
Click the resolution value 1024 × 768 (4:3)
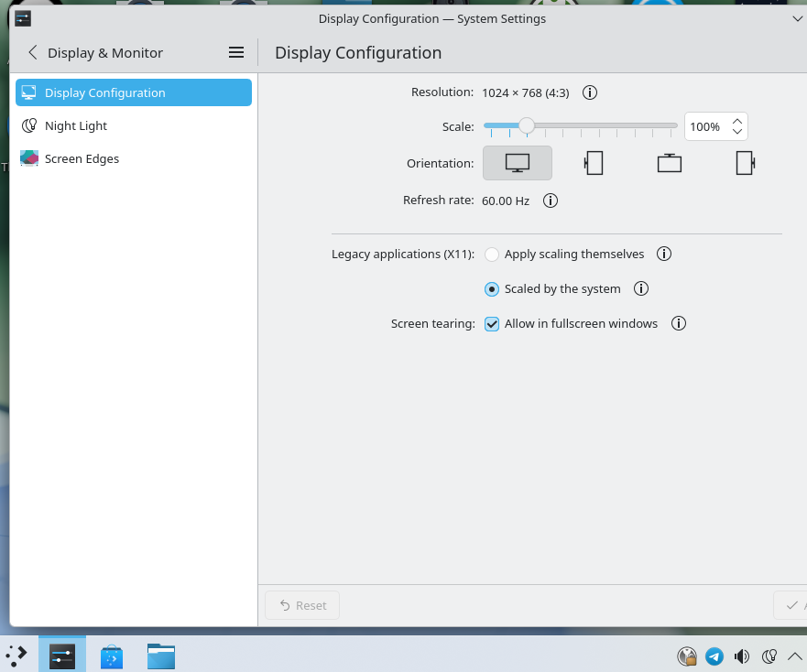(526, 92)
